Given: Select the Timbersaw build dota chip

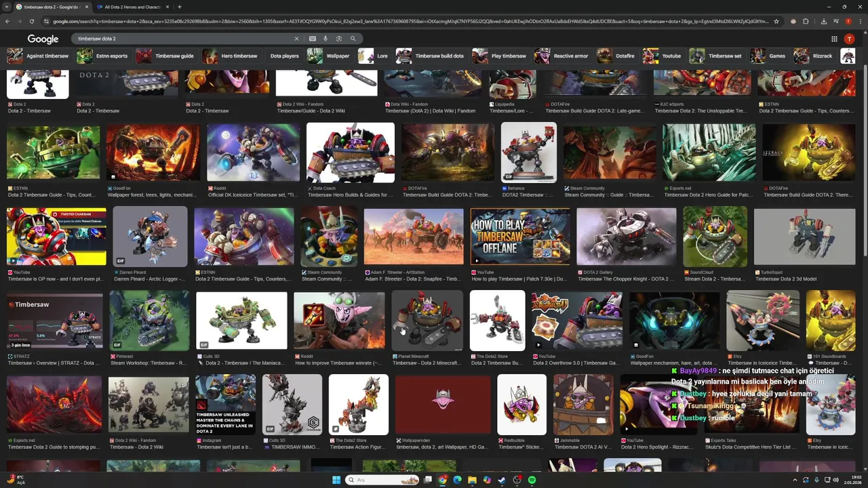Looking at the screenshot, I should pyautogui.click(x=431, y=56).
